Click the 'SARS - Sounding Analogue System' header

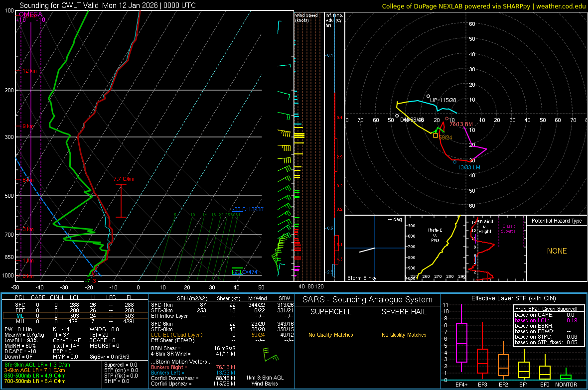[368, 300]
